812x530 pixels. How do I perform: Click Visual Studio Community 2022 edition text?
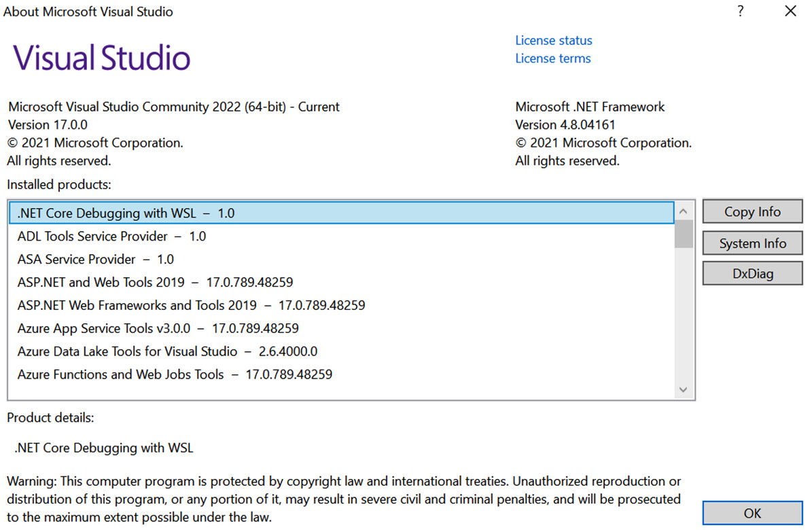(173, 107)
